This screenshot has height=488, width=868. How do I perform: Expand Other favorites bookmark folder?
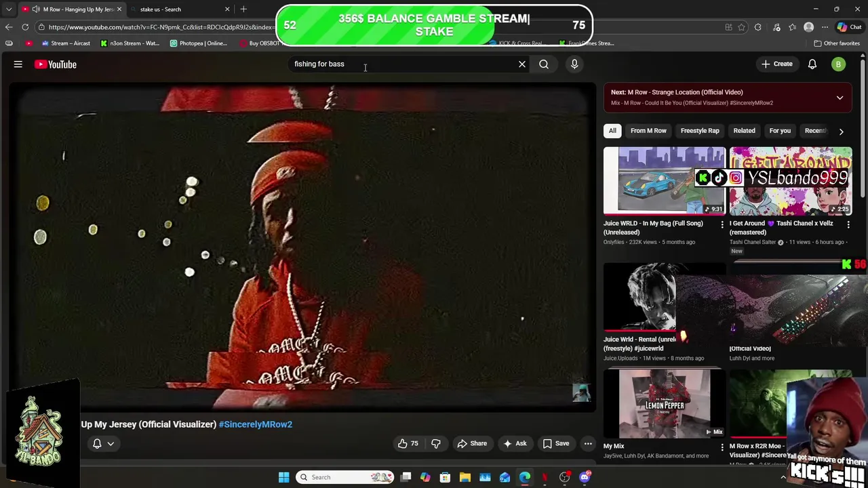(x=837, y=43)
